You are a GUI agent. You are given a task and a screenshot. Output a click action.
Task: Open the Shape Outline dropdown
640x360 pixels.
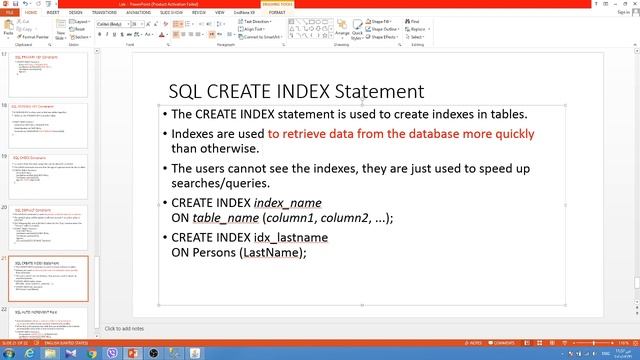point(382,29)
